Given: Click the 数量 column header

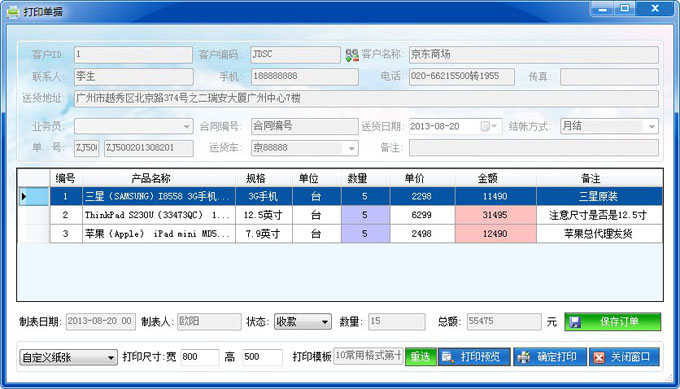Looking at the screenshot, I should point(366,179).
